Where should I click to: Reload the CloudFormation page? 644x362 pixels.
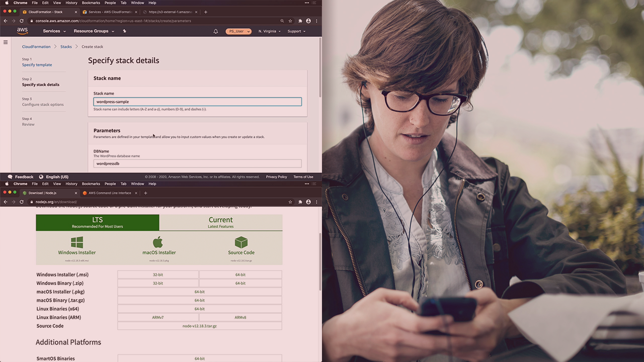click(x=22, y=21)
